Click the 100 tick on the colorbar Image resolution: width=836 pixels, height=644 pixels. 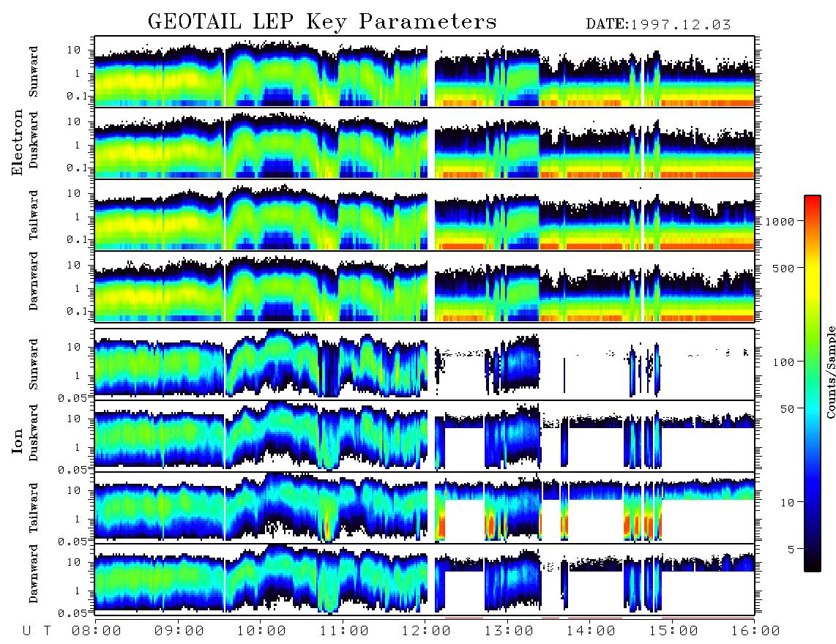click(783, 362)
